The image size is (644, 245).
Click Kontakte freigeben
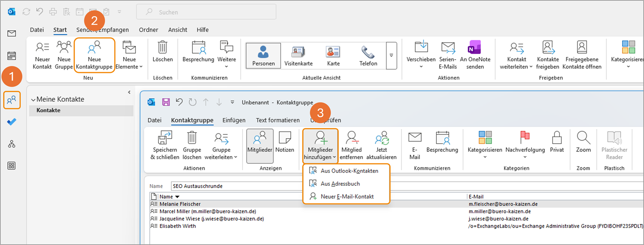(548, 55)
